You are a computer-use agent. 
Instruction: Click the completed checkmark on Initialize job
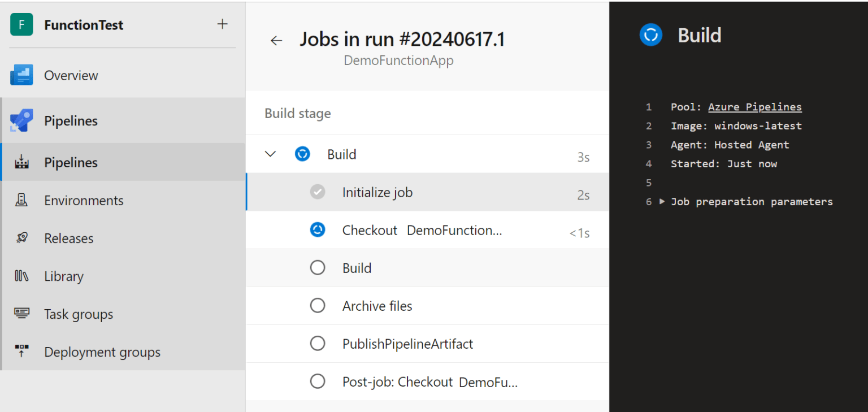(318, 192)
